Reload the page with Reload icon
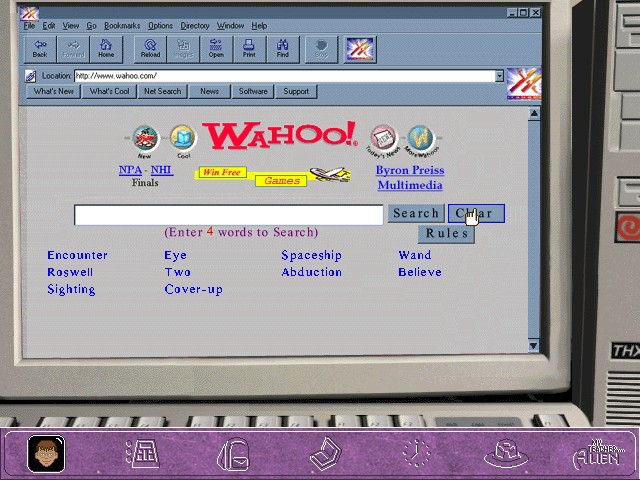Viewport: 640px width, 480px height. click(x=150, y=49)
